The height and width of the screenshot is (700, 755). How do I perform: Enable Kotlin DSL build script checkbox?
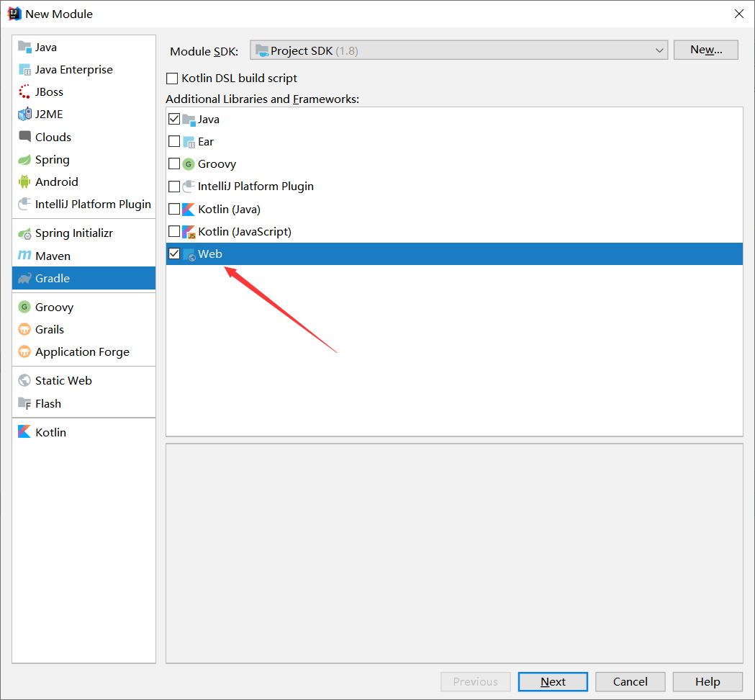[x=172, y=78]
